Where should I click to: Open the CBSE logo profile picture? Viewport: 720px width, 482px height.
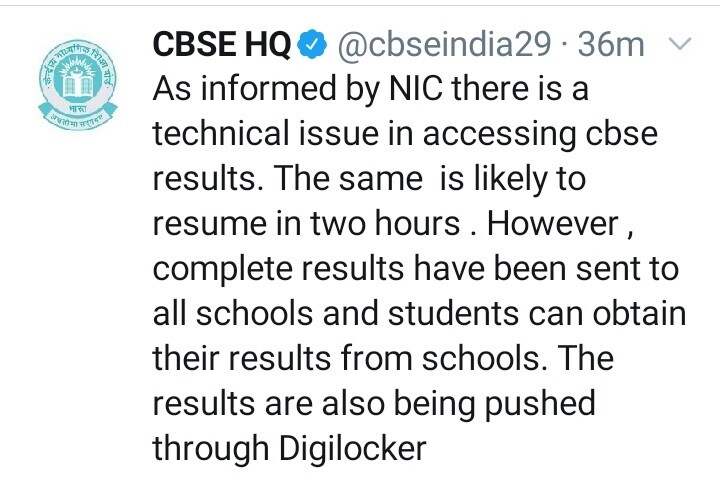coord(78,85)
